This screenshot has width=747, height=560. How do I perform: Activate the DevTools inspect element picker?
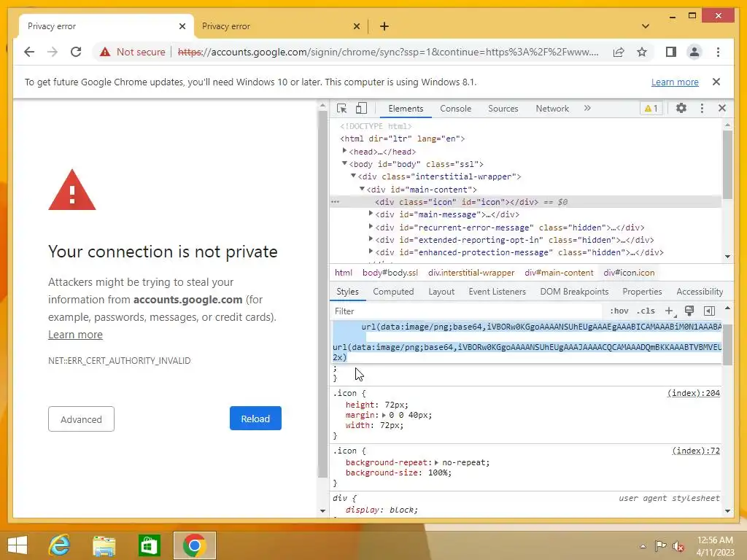pos(341,109)
